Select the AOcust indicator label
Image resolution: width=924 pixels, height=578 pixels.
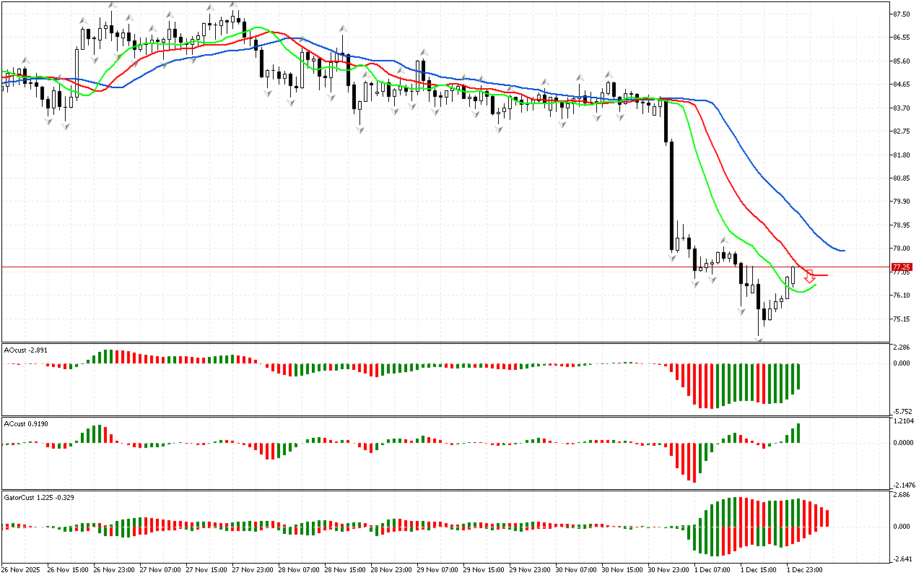pyautogui.click(x=27, y=350)
